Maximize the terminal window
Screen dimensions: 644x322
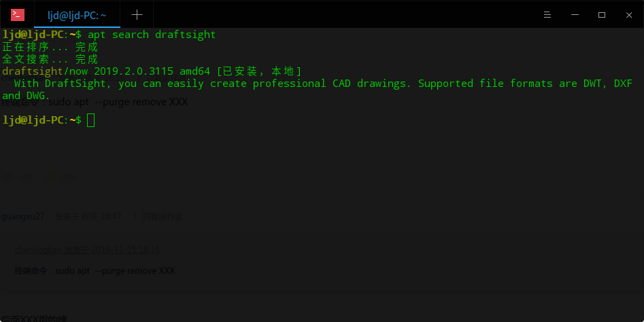tap(602, 15)
